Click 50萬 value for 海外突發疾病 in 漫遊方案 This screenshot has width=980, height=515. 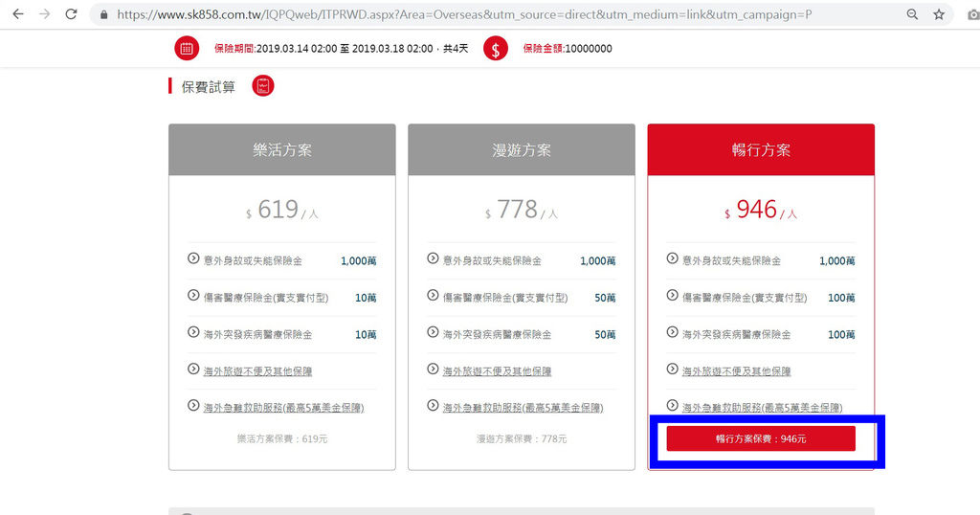[605, 334]
